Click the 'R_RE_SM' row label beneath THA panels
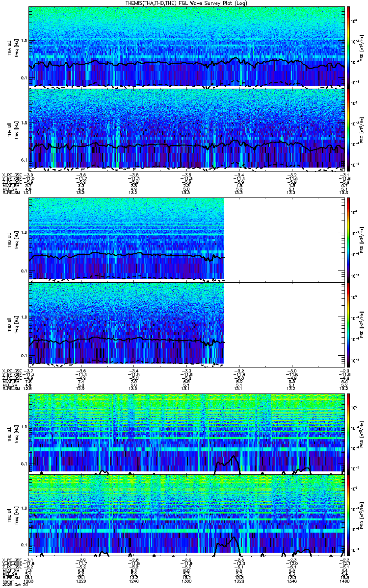368x588 pixels. [x=11, y=193]
